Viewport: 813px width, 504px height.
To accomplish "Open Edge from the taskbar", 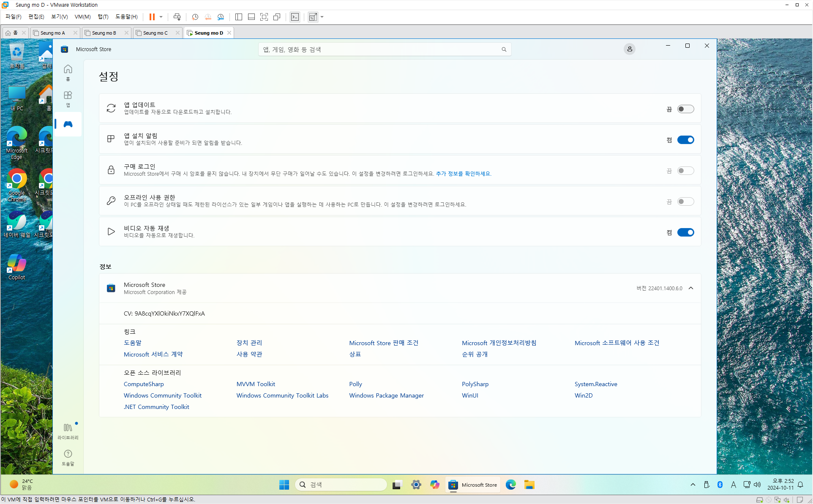I will click(x=511, y=485).
